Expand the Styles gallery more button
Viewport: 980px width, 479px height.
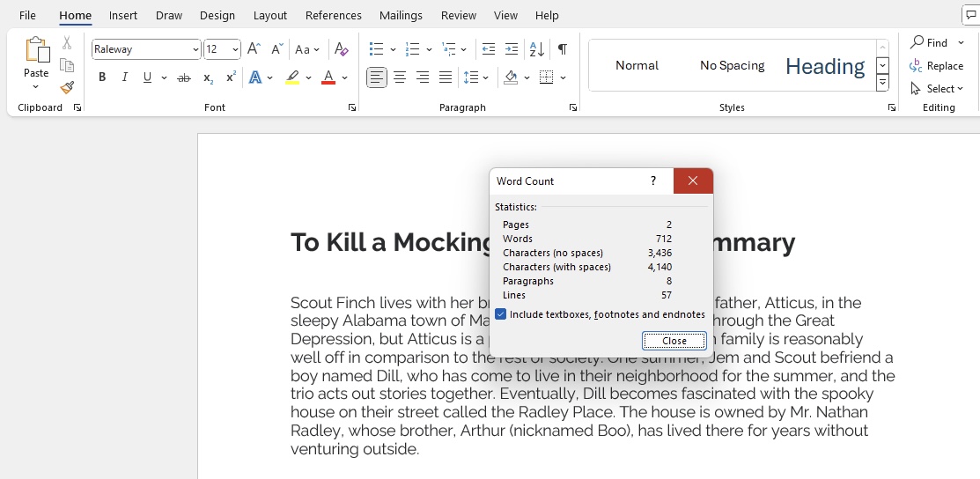coord(882,82)
